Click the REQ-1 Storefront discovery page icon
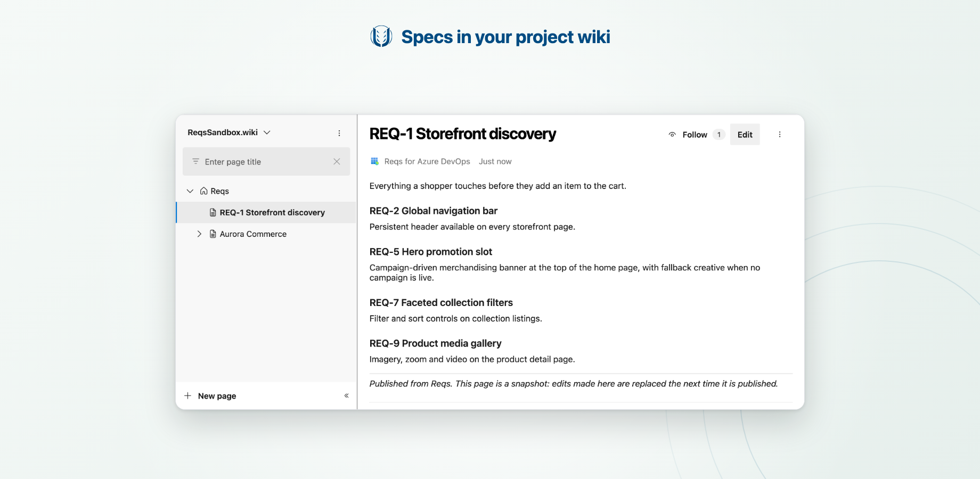 [x=213, y=212]
